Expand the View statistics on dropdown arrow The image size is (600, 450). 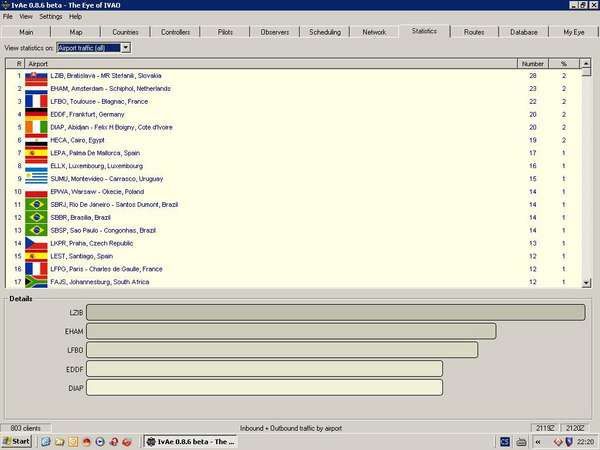(126, 48)
